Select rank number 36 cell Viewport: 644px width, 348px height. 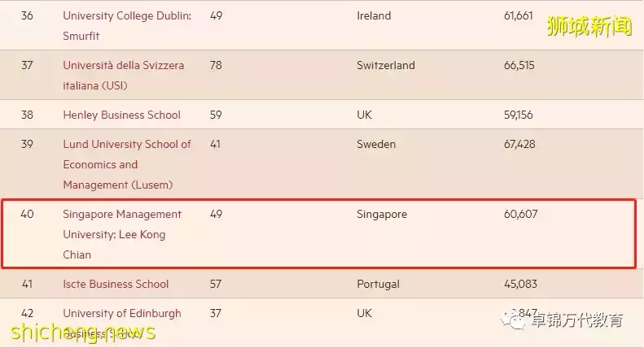pyautogui.click(x=28, y=15)
